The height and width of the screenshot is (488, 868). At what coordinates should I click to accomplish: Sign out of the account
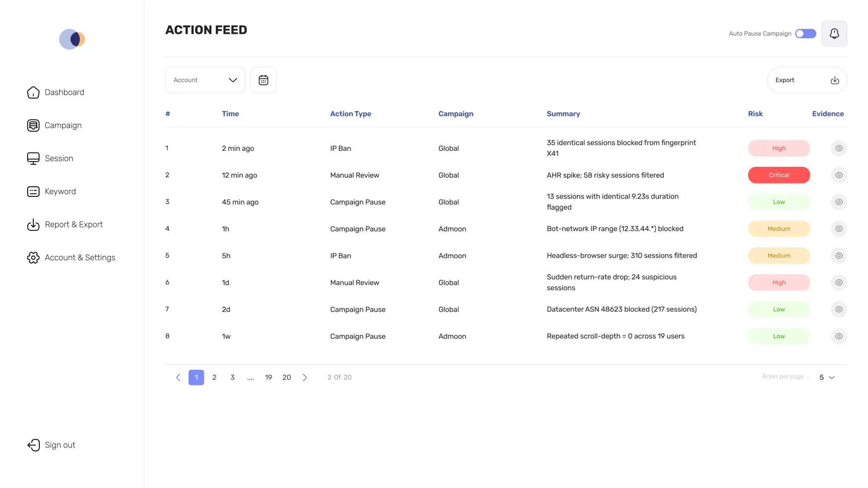tap(51, 445)
